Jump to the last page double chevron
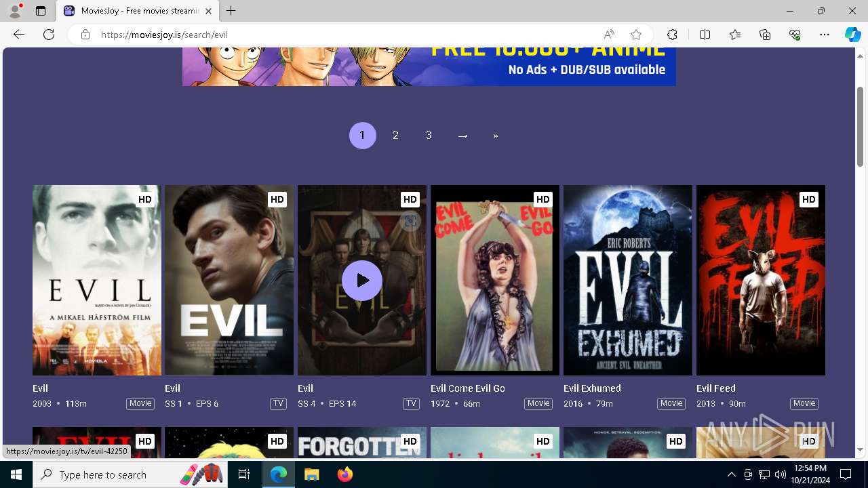The width and height of the screenshot is (868, 488). [496, 136]
